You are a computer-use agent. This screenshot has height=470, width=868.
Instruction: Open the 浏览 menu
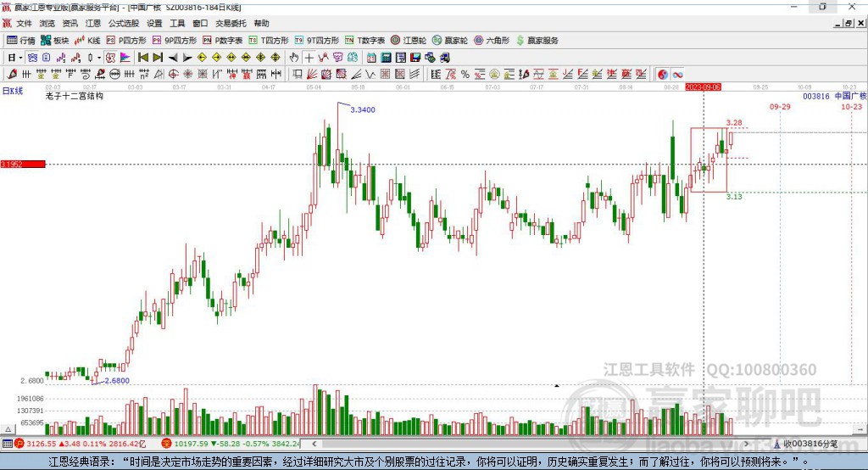(x=47, y=23)
